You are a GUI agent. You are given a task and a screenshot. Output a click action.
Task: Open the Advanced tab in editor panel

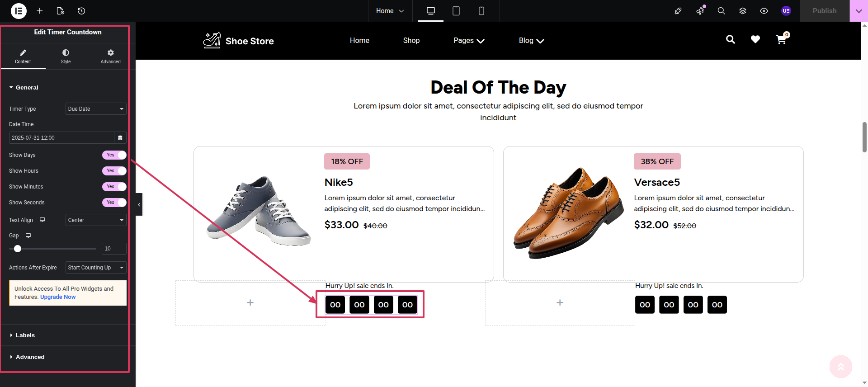(x=110, y=57)
